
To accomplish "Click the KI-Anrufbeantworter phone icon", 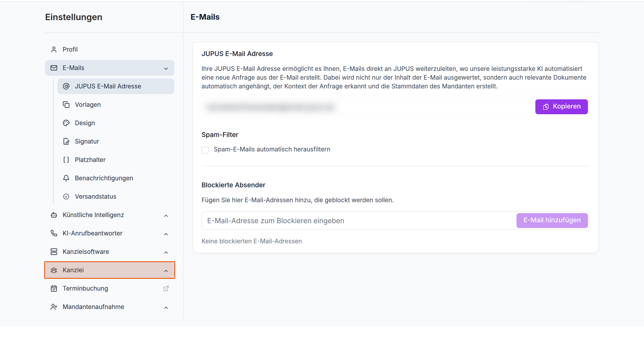I will pyautogui.click(x=54, y=233).
